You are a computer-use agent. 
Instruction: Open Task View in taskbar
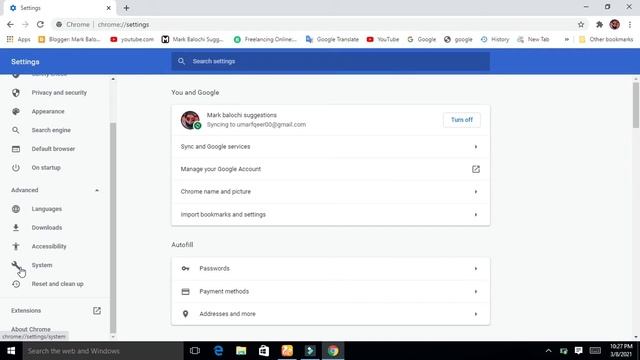195,351
